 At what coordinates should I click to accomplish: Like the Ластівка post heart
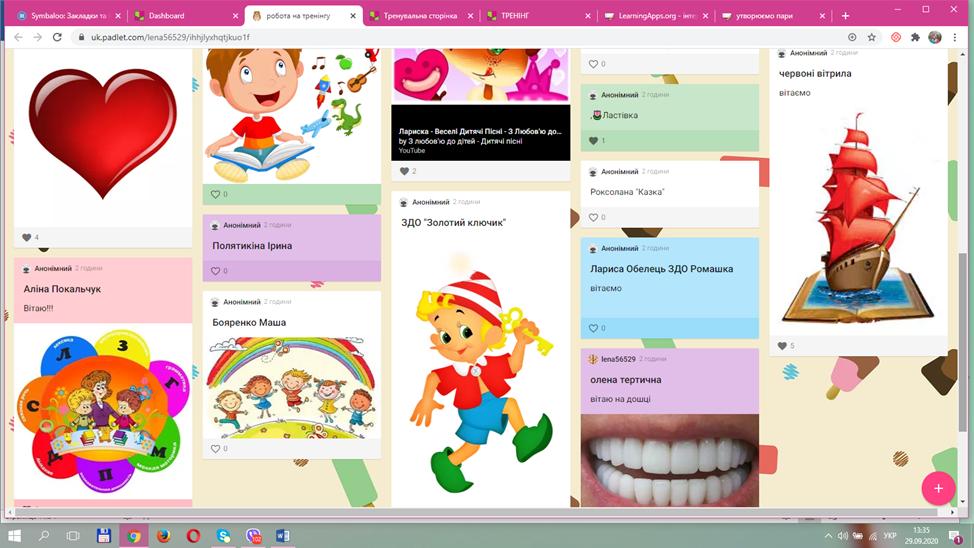point(593,140)
